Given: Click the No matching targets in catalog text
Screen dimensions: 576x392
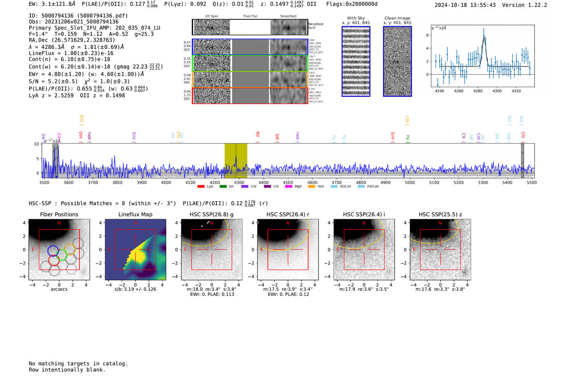Looking at the screenshot, I should pos(78,364).
